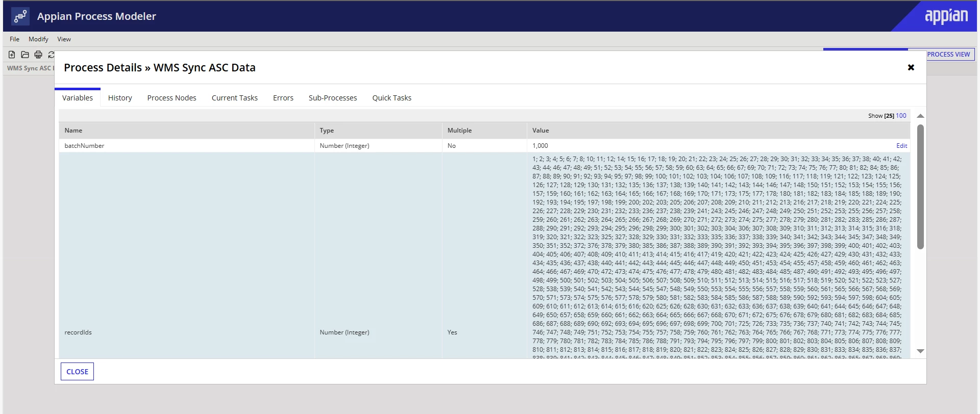The width and height of the screenshot is (980, 414).
Task: Open the Modify menu
Action: point(38,39)
